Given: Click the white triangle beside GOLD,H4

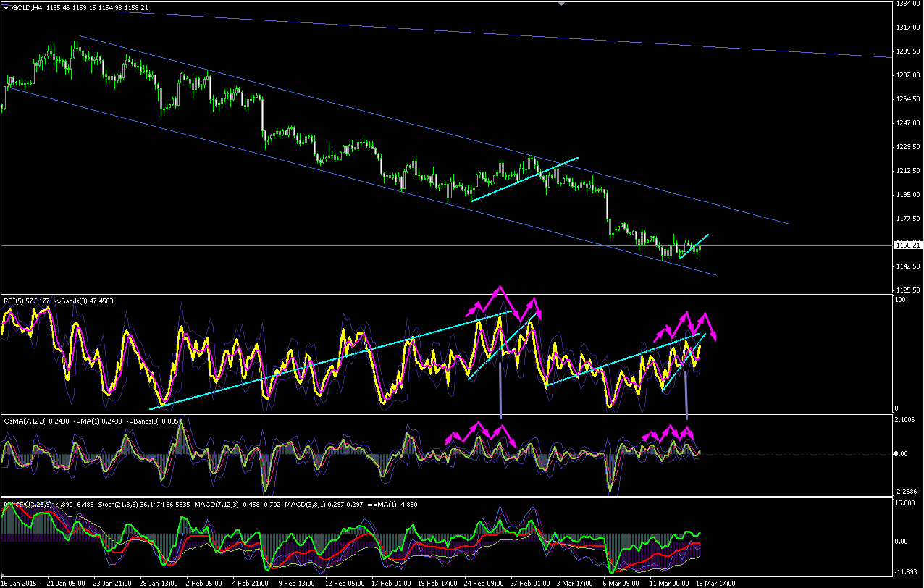Looking at the screenshot, I should tap(6, 7).
